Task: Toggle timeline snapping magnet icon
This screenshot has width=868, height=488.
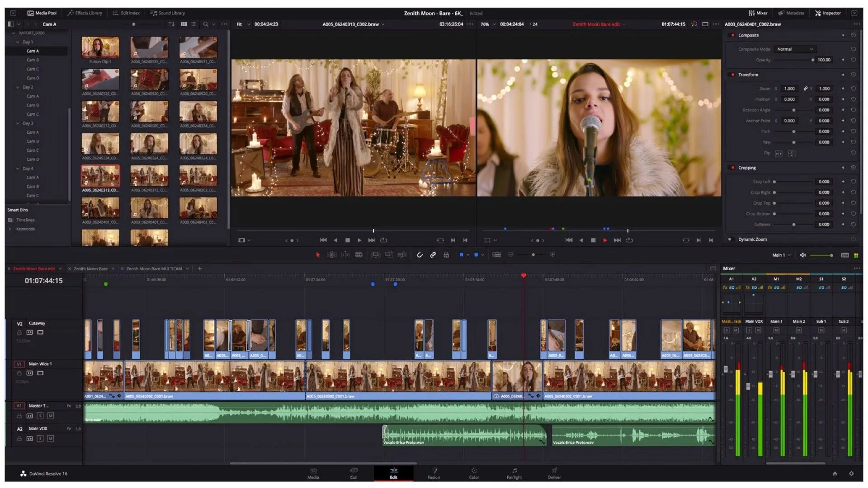Action: click(x=420, y=255)
